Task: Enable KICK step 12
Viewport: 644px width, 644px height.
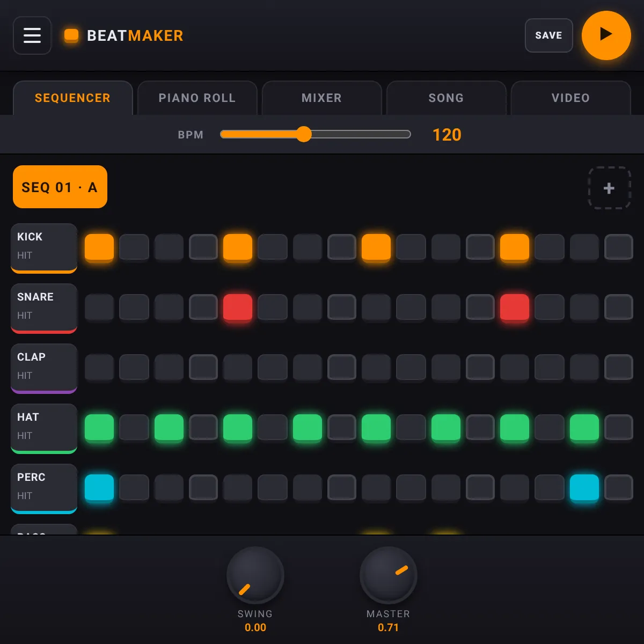Action: [480, 247]
